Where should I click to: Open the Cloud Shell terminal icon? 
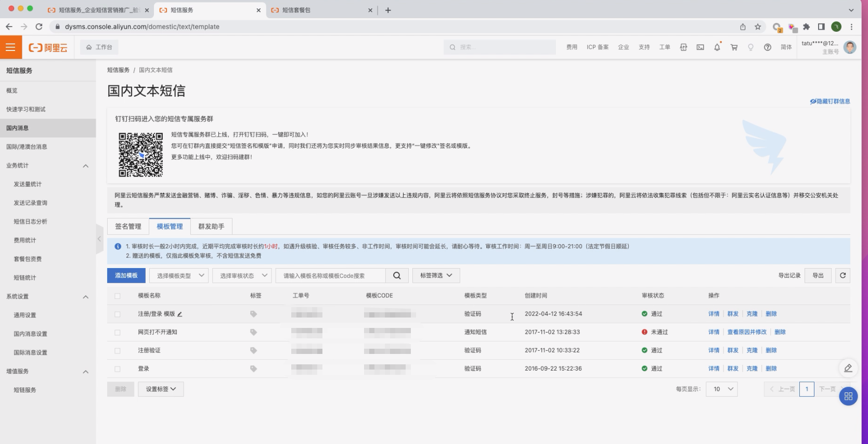[701, 47]
